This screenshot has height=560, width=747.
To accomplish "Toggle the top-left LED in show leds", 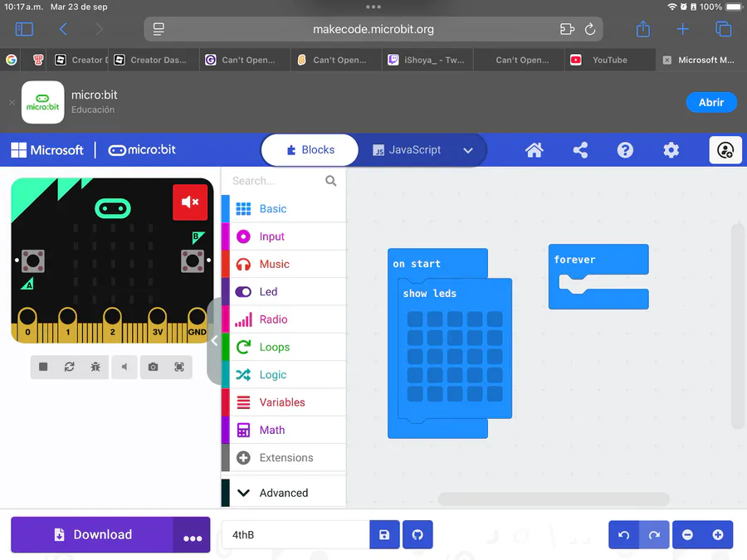I will coord(415,319).
